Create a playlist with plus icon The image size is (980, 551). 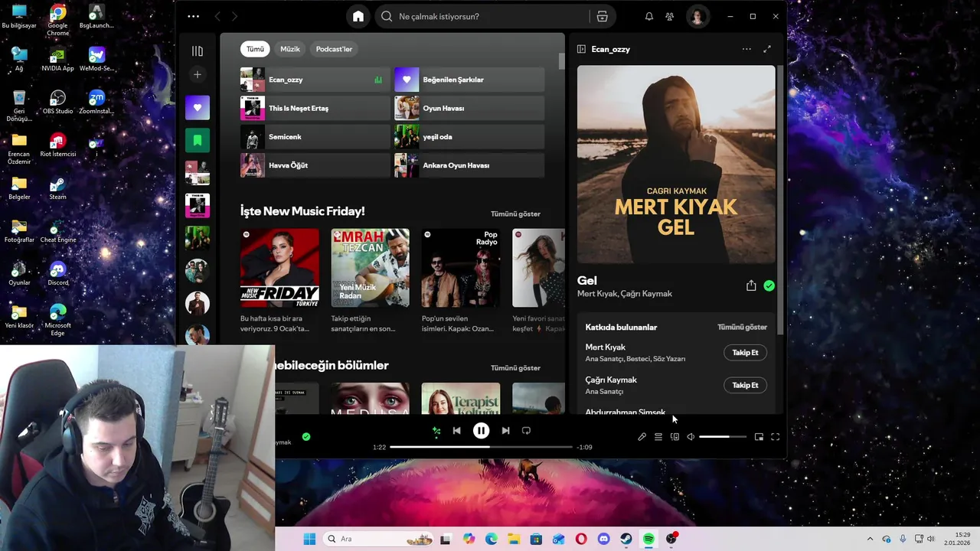click(198, 74)
